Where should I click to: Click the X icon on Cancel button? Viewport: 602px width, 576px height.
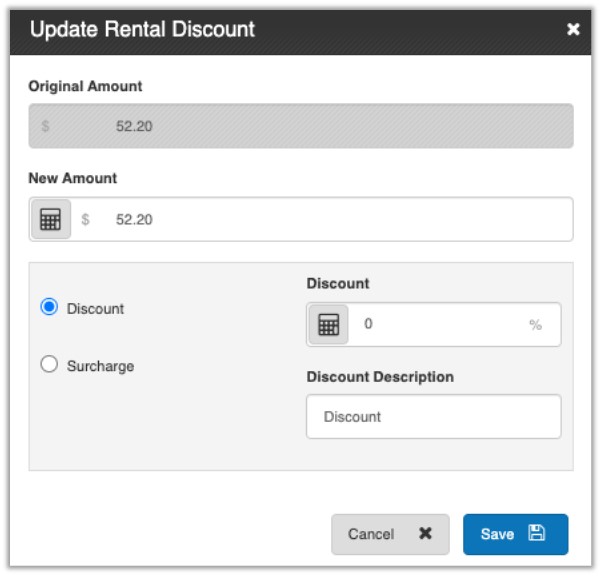pos(425,534)
